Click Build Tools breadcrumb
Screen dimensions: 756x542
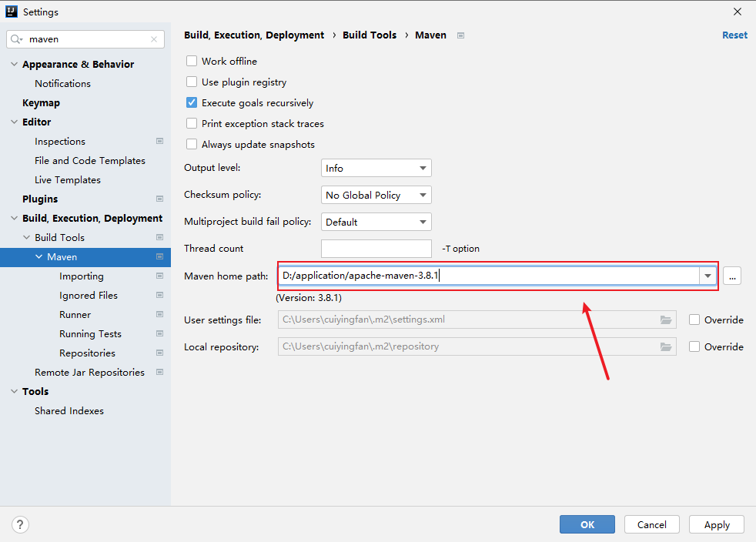(x=370, y=35)
